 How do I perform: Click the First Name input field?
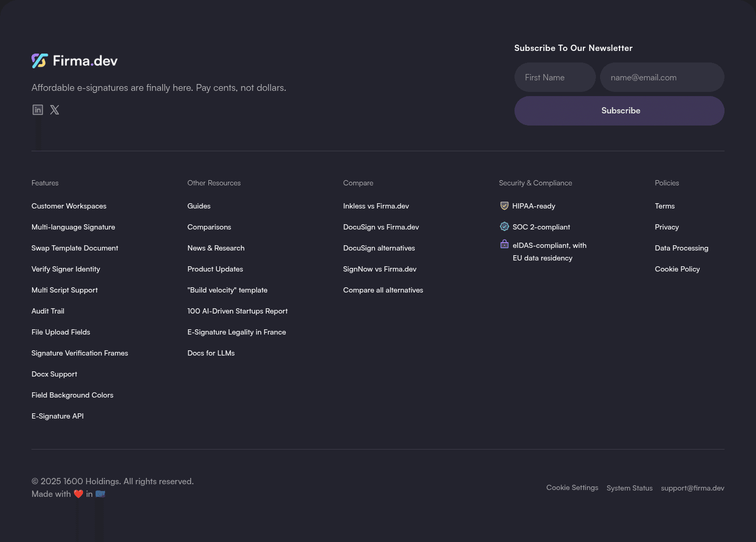click(x=555, y=77)
